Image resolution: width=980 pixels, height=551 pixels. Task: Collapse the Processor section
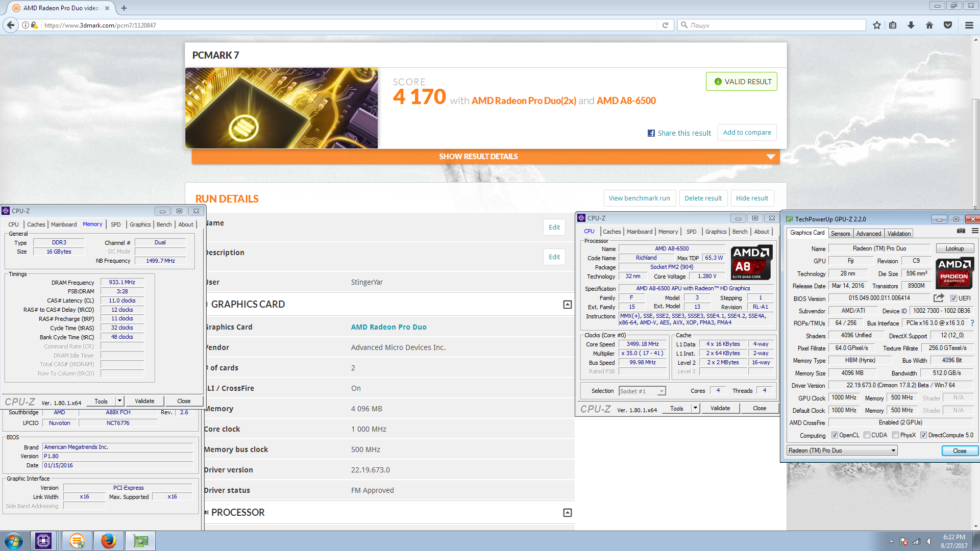point(567,513)
